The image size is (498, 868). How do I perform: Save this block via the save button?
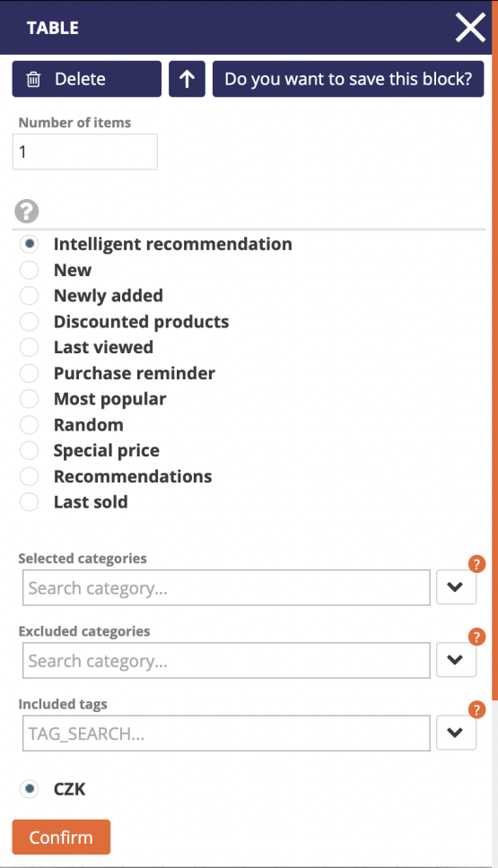[348, 79]
